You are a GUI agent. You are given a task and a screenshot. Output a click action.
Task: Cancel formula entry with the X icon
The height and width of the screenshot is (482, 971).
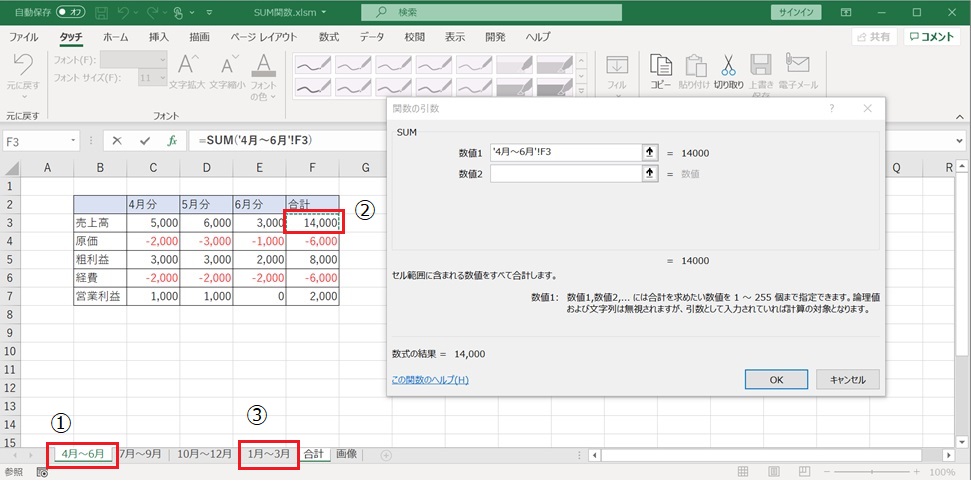click(117, 141)
